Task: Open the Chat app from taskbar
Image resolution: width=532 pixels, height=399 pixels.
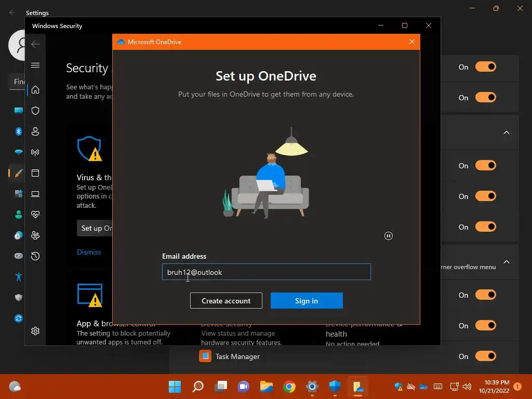Action: coord(243,387)
